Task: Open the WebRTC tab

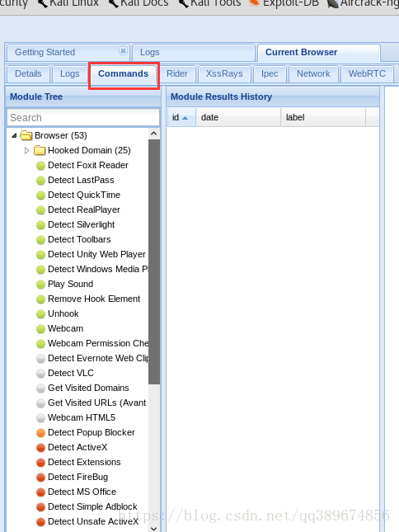Action: (367, 73)
